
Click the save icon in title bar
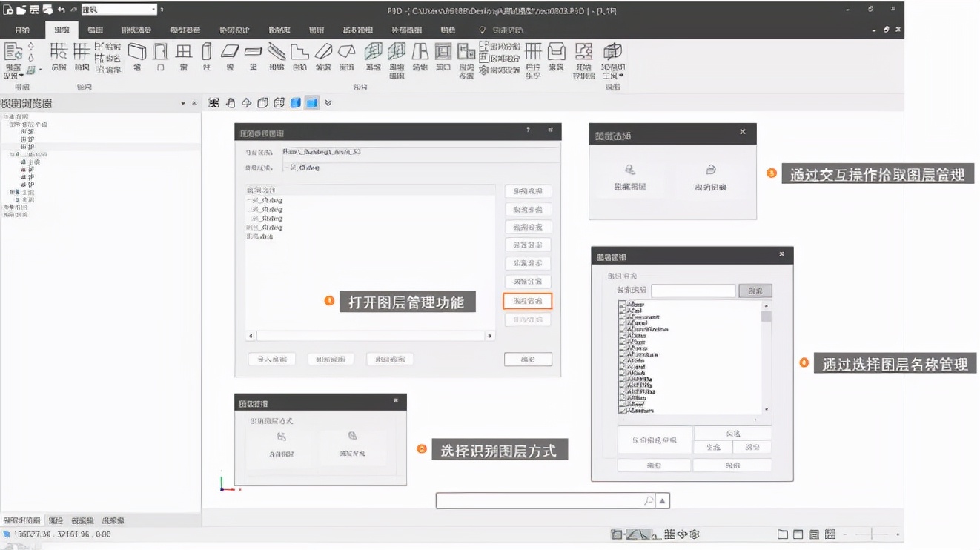pyautogui.click(x=34, y=10)
